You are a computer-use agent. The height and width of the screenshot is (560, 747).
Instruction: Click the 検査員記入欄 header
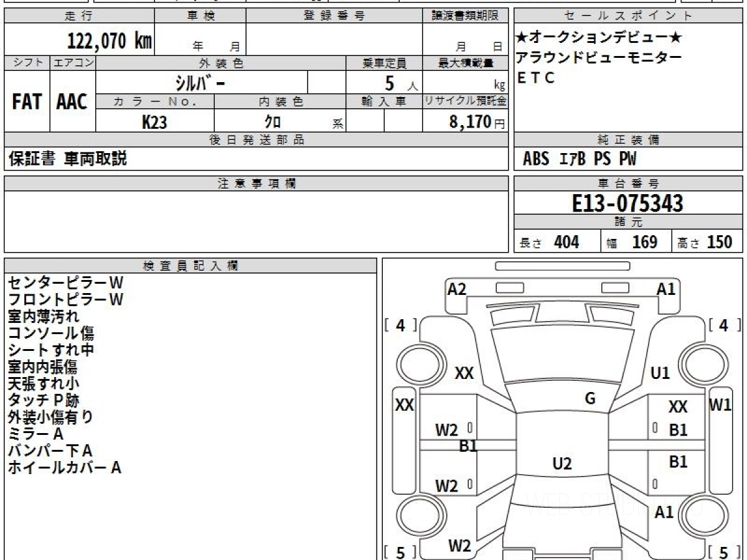tap(190, 266)
